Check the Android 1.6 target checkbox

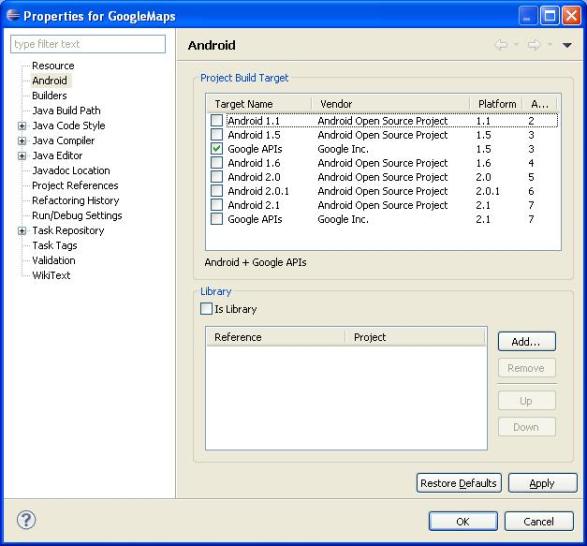[x=216, y=163]
